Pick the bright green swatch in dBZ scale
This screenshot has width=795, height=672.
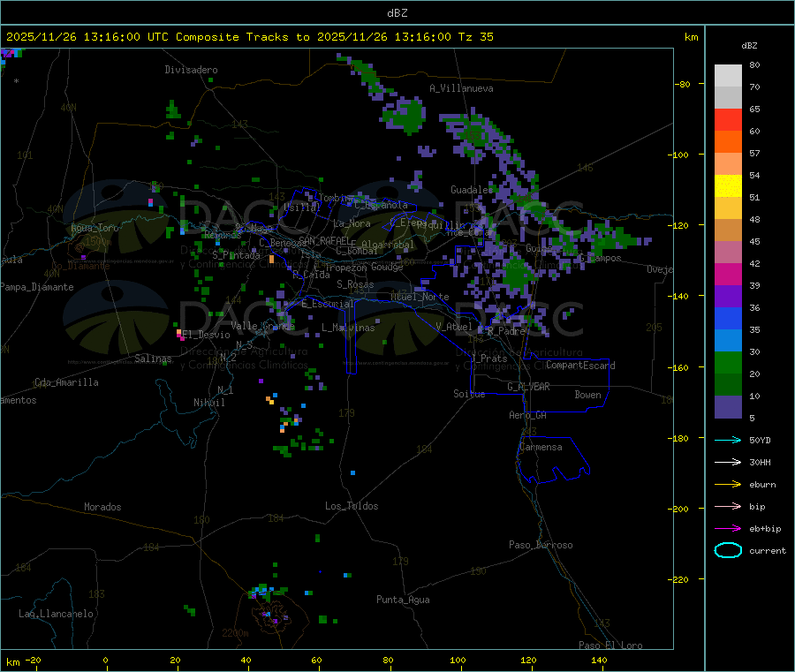click(x=728, y=362)
